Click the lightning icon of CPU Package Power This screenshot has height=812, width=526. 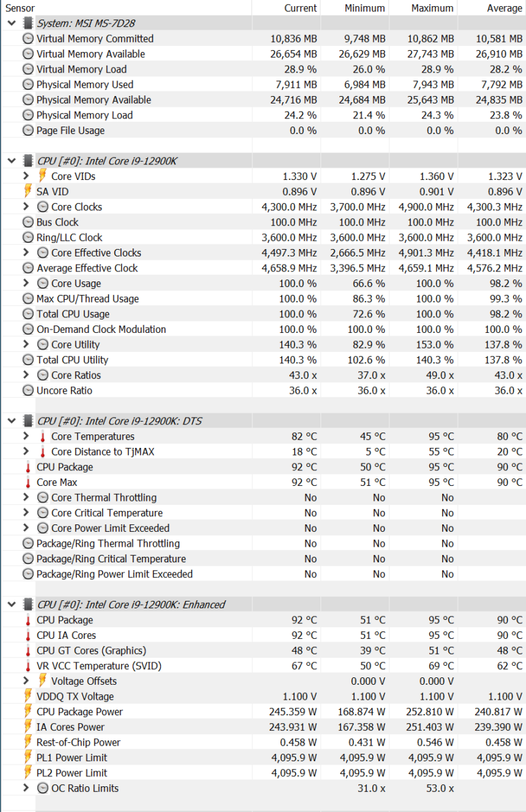tap(28, 712)
